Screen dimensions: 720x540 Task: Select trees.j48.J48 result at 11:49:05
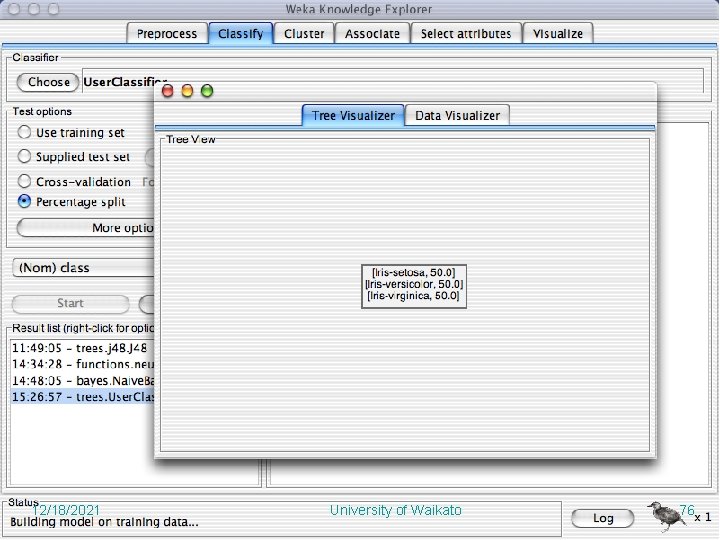(x=83, y=348)
